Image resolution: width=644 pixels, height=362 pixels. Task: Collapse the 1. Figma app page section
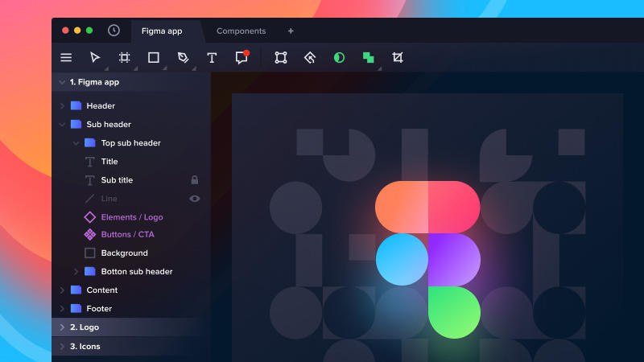pos(62,82)
